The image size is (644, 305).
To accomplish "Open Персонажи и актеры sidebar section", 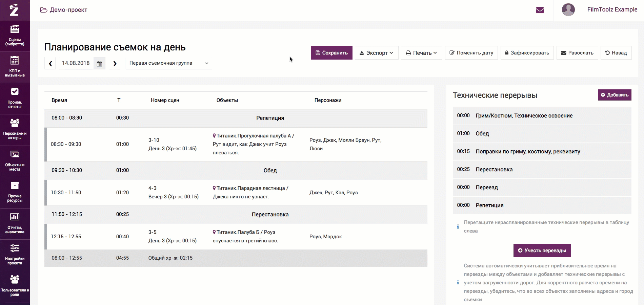I will pyautogui.click(x=15, y=130).
